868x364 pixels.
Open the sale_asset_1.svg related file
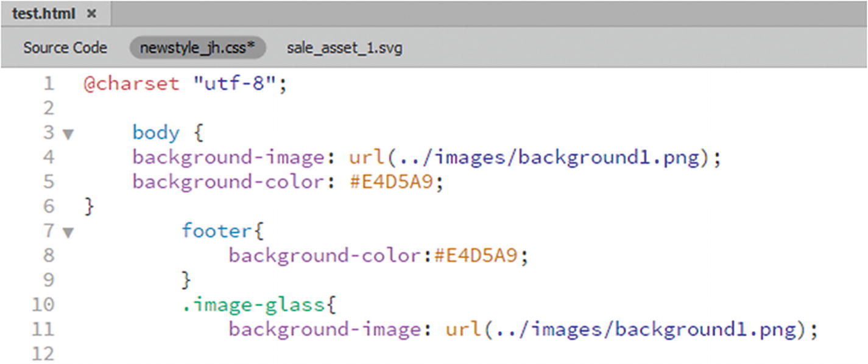[345, 47]
